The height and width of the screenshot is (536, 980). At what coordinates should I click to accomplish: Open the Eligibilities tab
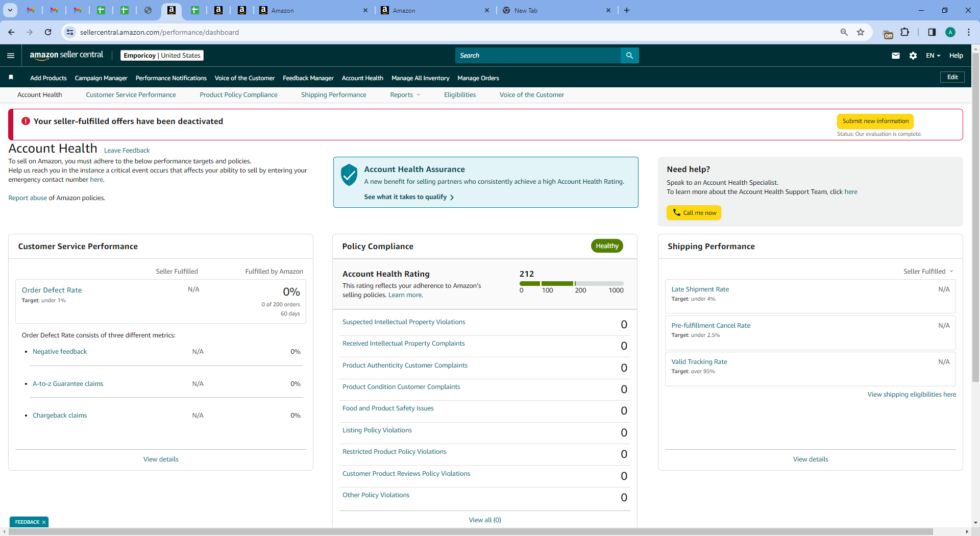460,95
